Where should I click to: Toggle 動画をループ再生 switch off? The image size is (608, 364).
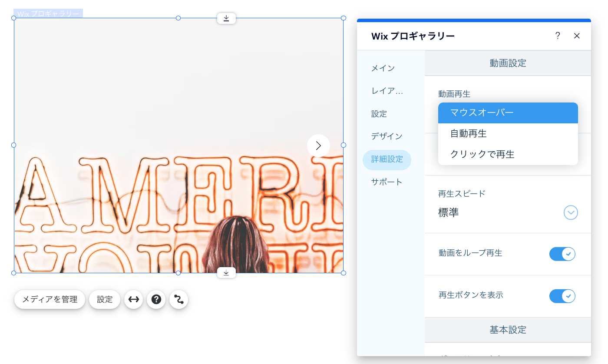click(x=562, y=254)
